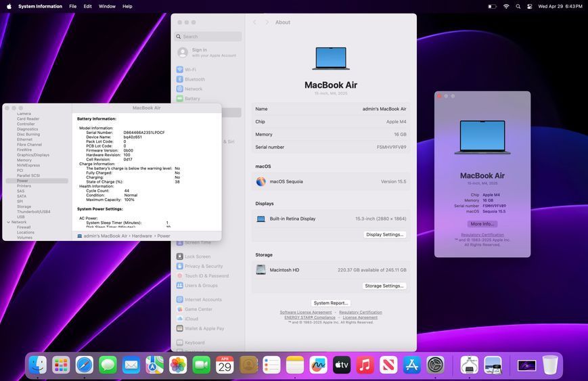Open Launchpad in the Dock

point(61,365)
